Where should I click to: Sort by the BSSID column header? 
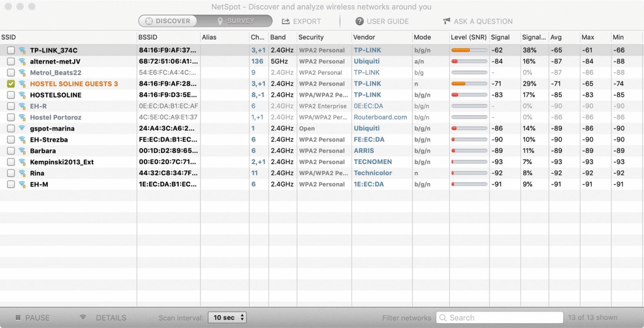click(169, 38)
